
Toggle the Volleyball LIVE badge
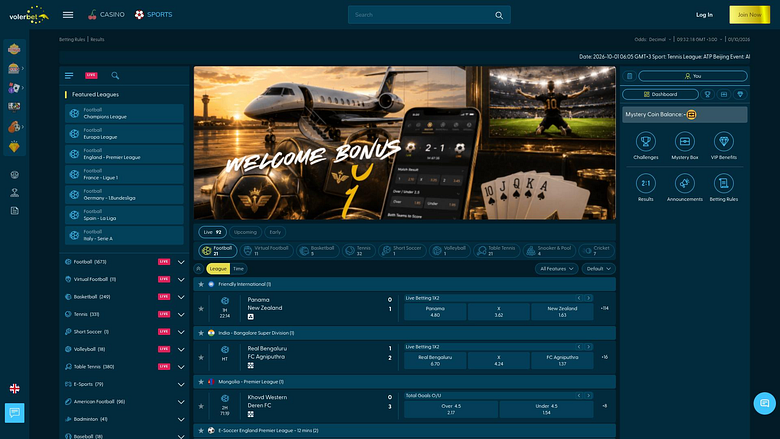pyautogui.click(x=164, y=349)
